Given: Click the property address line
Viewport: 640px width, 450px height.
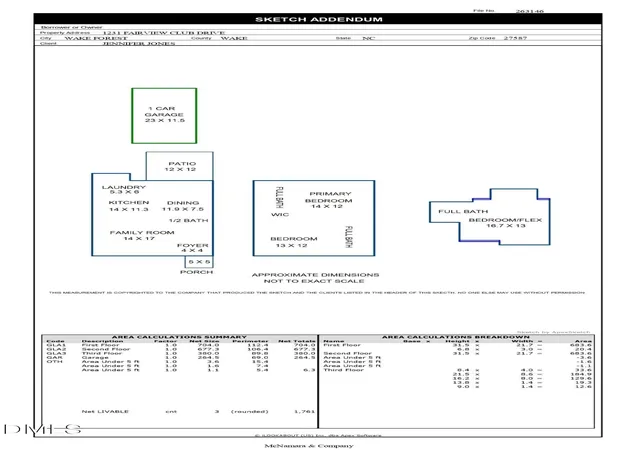Looking at the screenshot, I should (163, 33).
